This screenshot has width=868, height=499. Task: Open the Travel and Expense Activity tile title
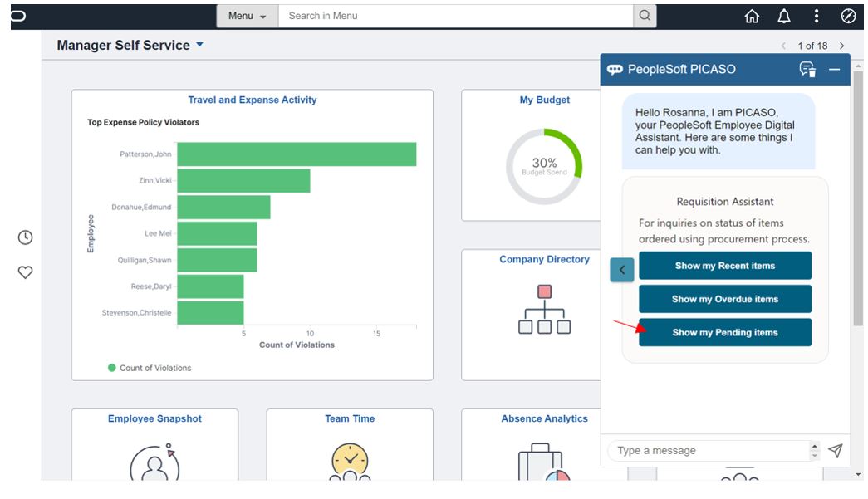[253, 100]
